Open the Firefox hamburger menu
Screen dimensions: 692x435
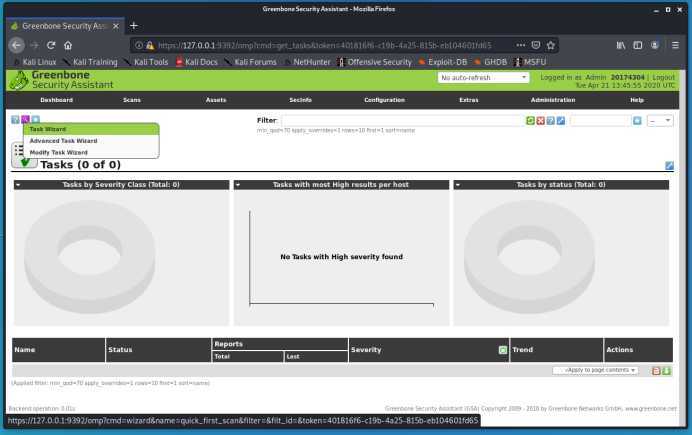pyautogui.click(x=675, y=45)
